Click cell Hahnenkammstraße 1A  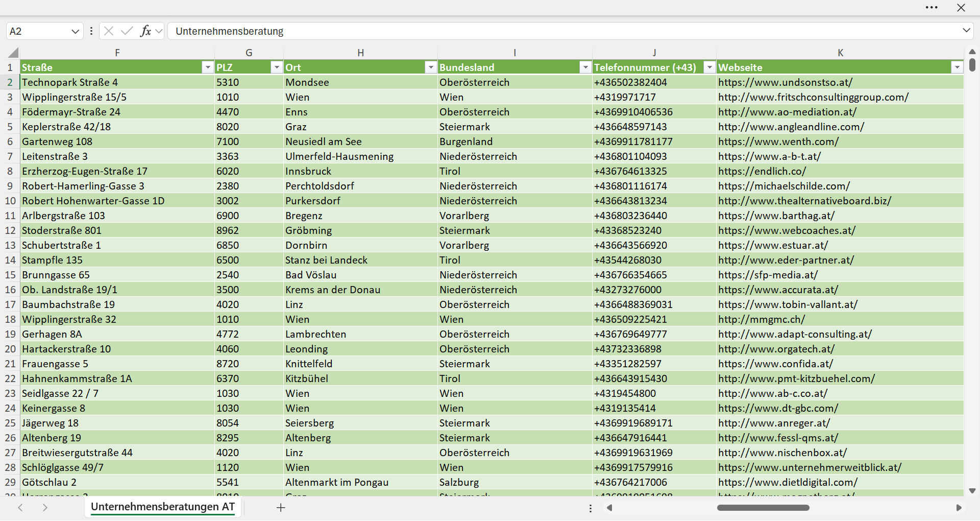tap(117, 378)
